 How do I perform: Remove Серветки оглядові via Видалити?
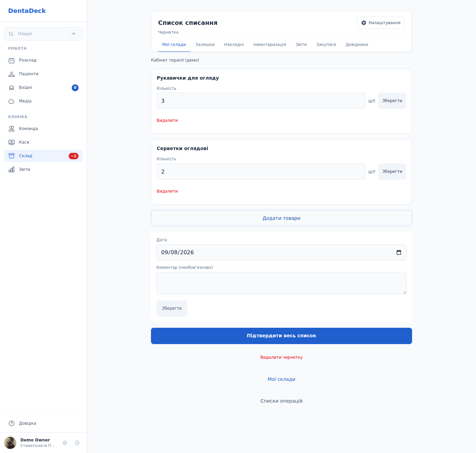tap(167, 191)
